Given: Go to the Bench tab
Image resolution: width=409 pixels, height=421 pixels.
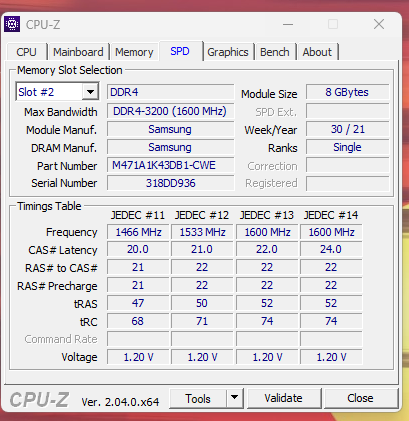Looking at the screenshot, I should coord(275,52).
